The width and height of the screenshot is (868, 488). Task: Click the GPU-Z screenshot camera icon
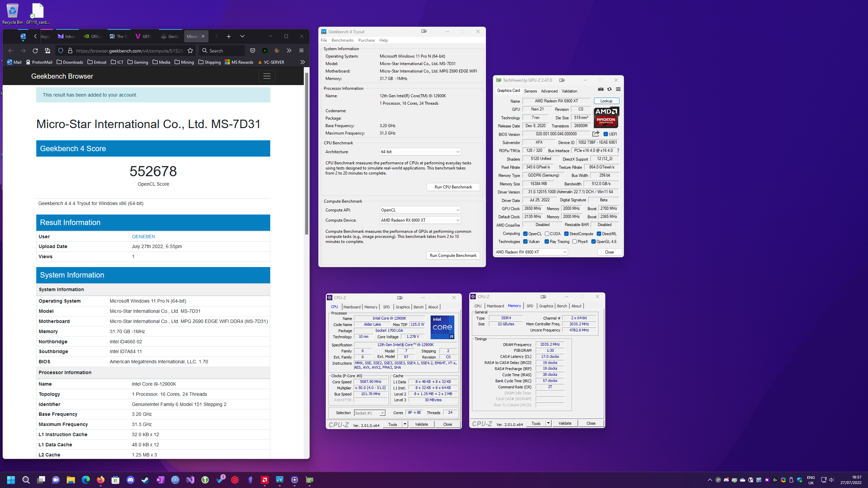tap(600, 89)
